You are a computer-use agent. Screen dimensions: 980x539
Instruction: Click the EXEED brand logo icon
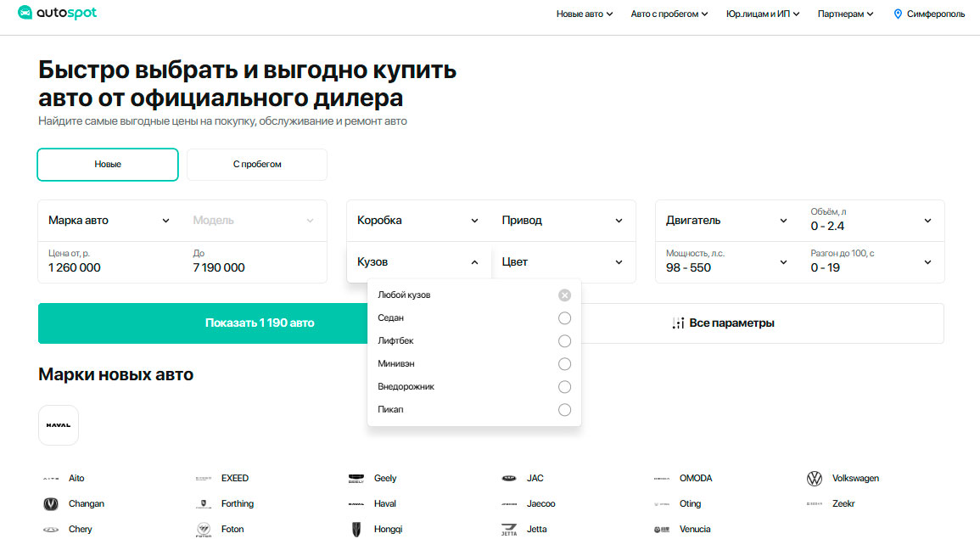coord(203,479)
